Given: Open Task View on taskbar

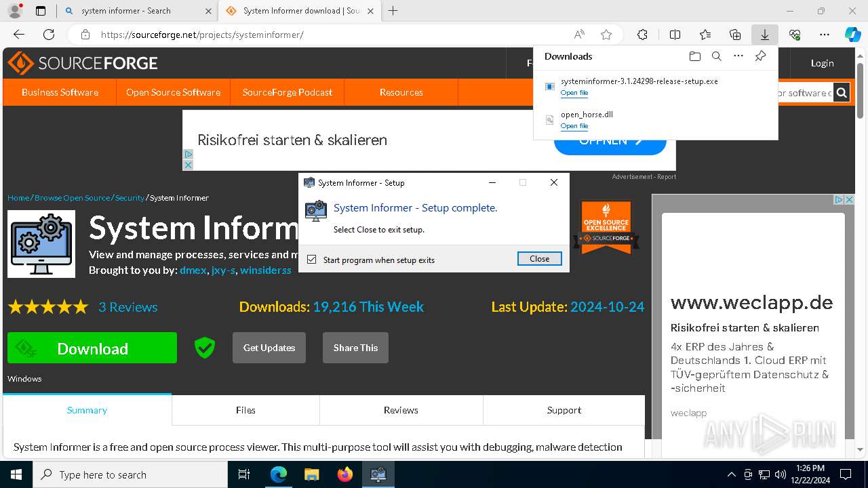Looking at the screenshot, I should pos(244,474).
